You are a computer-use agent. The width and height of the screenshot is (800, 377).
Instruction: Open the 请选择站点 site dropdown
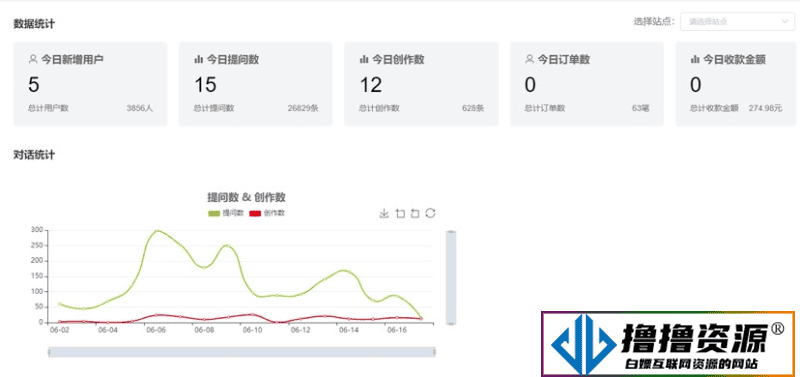tap(737, 21)
